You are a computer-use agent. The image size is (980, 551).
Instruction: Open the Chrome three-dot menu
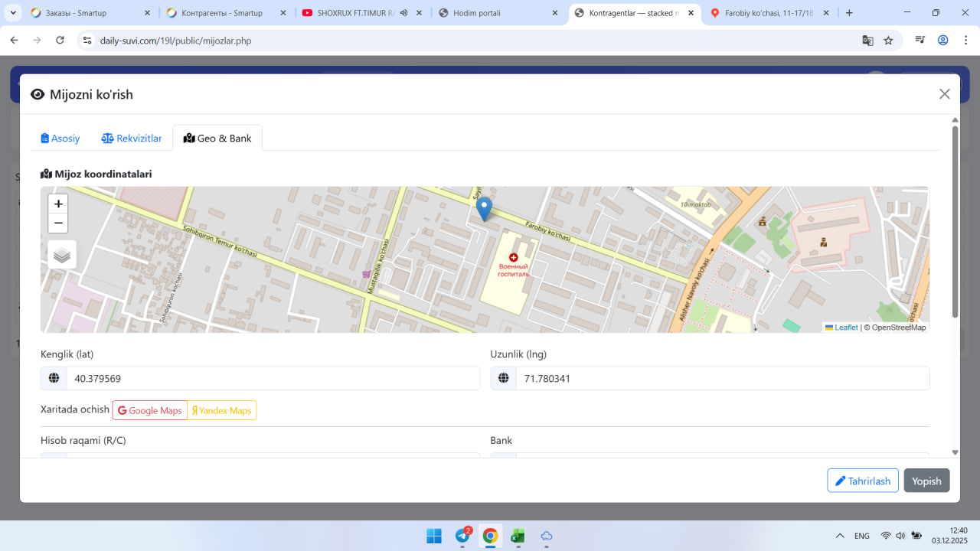[x=965, y=41]
